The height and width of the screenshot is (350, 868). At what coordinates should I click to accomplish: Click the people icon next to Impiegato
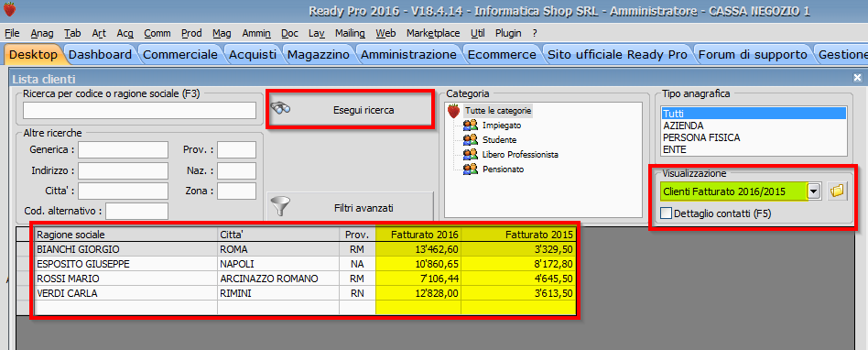click(471, 126)
